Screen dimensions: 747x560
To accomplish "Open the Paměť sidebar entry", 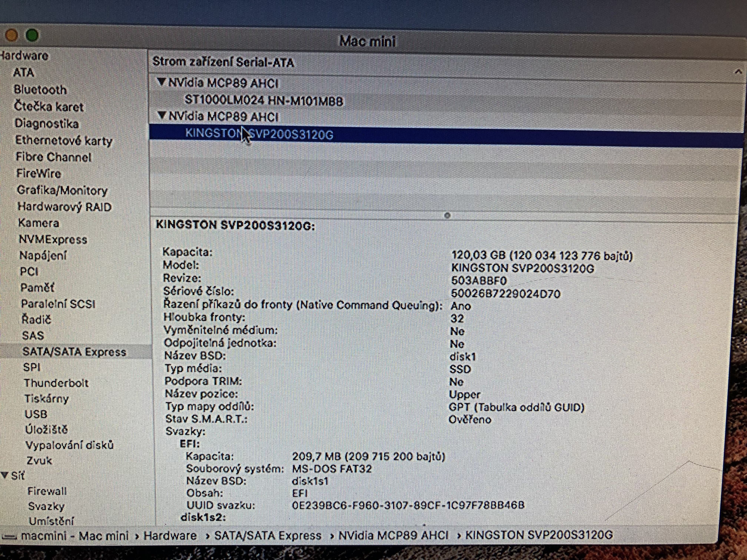I will (37, 288).
